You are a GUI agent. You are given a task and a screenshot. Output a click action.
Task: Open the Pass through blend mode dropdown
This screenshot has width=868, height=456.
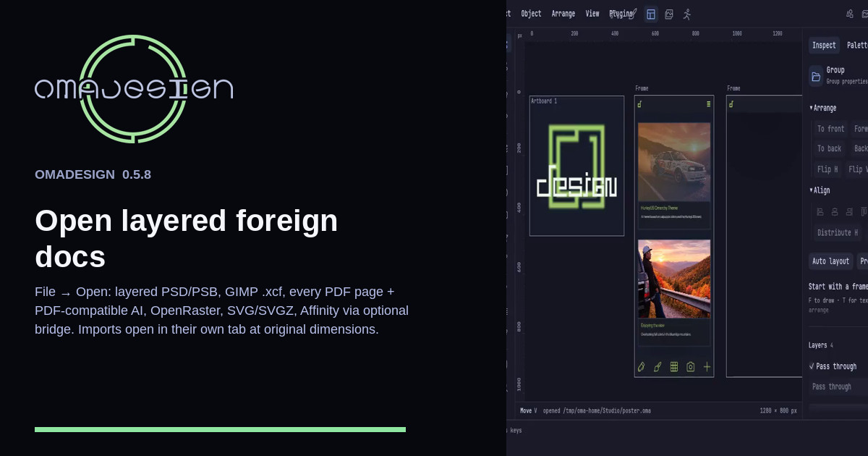point(838,387)
